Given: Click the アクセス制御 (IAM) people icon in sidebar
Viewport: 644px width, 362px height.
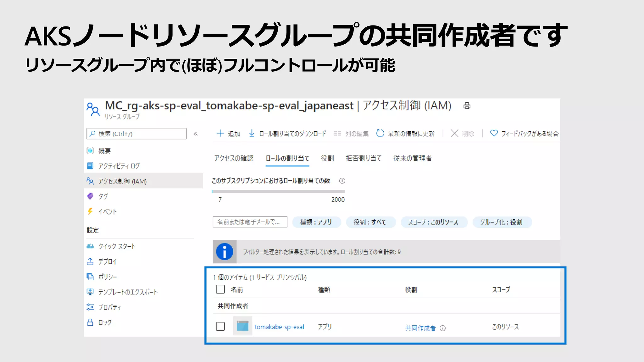Looking at the screenshot, I should (90, 181).
